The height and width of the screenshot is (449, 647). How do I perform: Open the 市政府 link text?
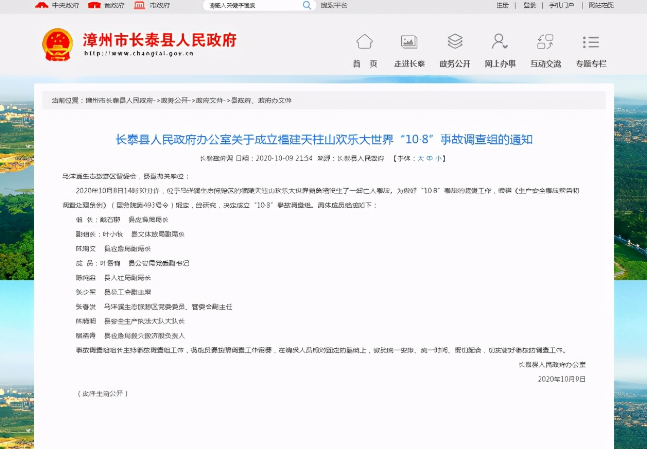coord(159,5)
